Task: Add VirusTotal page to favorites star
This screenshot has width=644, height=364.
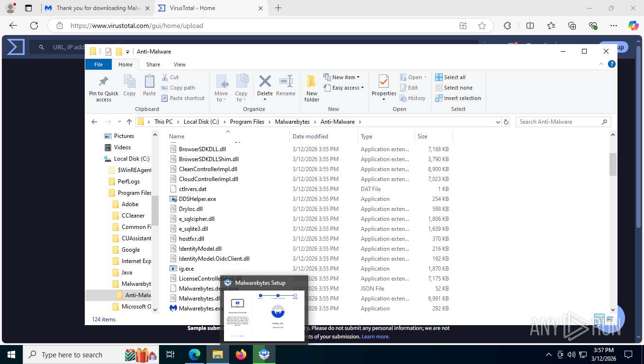Action: tap(482, 26)
